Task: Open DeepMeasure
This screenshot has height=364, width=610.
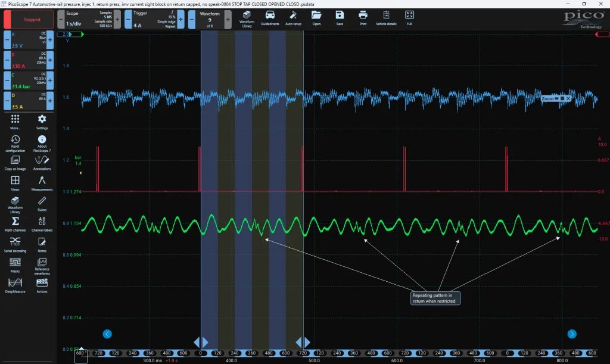Action: point(15,286)
